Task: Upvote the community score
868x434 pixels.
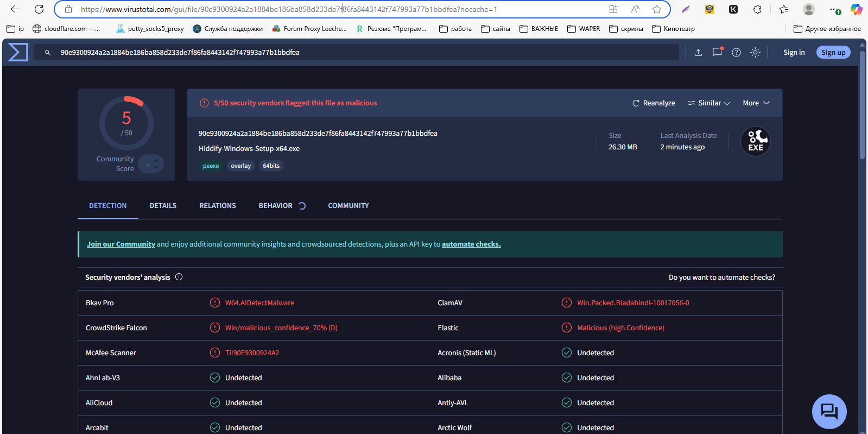Action: (x=156, y=160)
